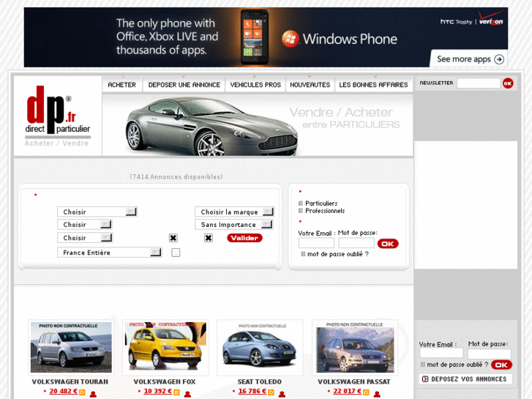Open the Particuliers link

click(321, 204)
